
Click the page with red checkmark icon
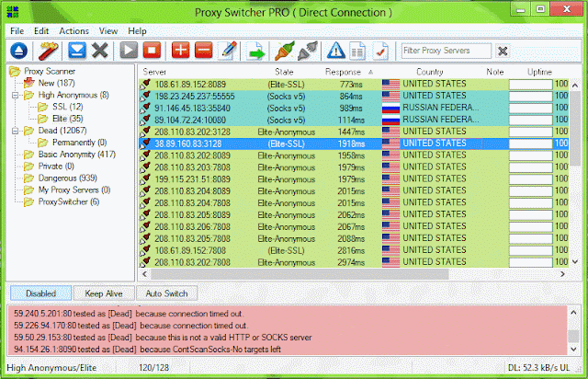pos(380,52)
